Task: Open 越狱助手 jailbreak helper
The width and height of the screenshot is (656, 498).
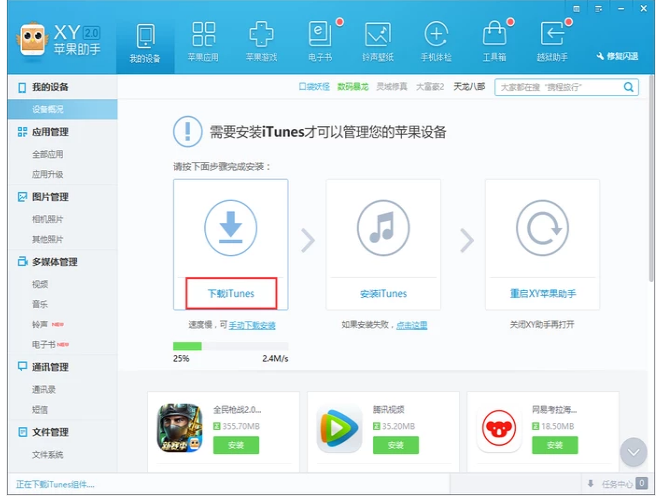Action: (x=552, y=41)
